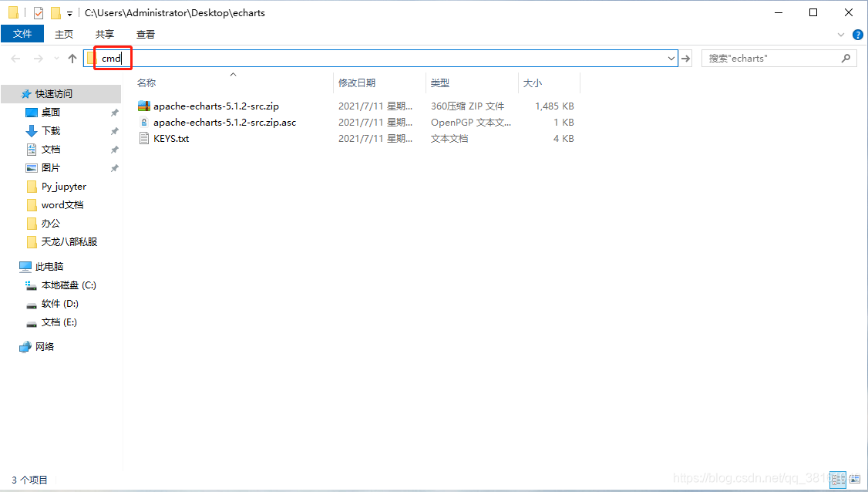
Task: Click the Forward navigation arrow
Action: (x=39, y=58)
